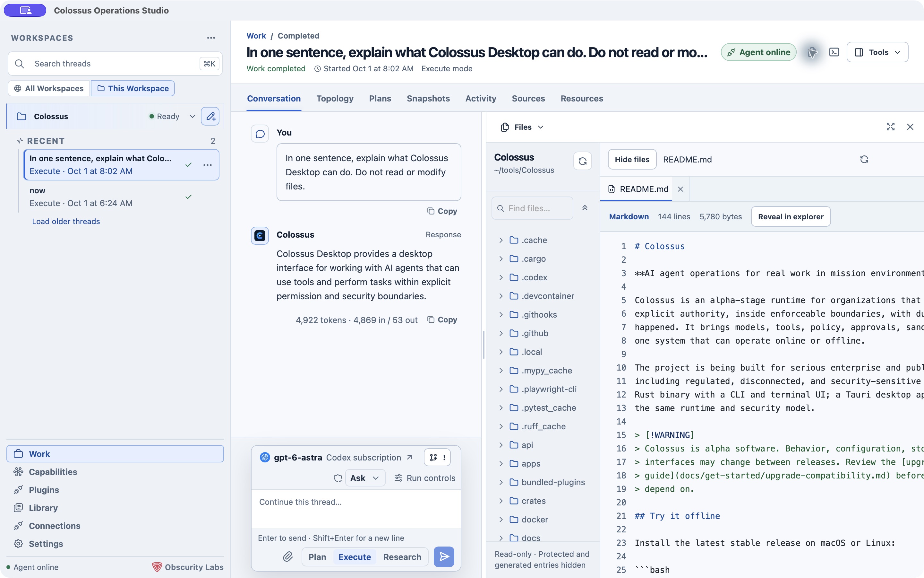Open thread options for the selected thread
Viewport: 924px width, 578px height.
pyautogui.click(x=207, y=165)
